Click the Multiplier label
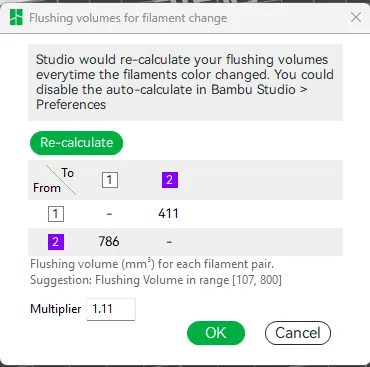This screenshot has height=367, width=370. tap(56, 309)
